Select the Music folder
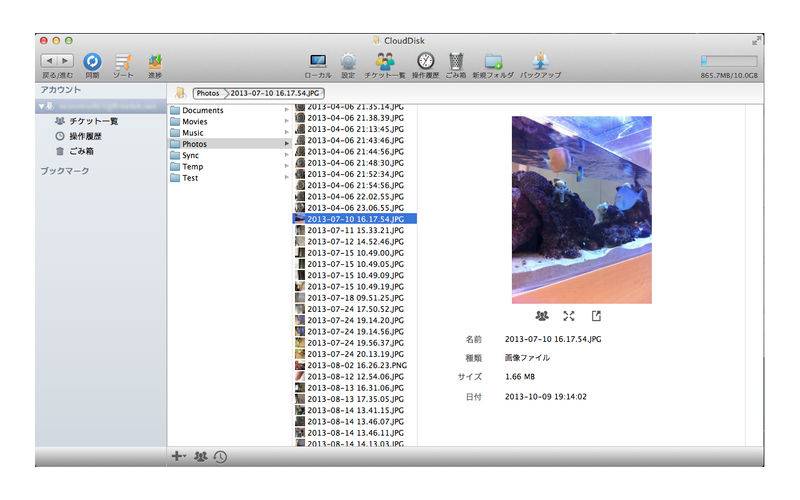This screenshot has width=800, height=500. 230,133
